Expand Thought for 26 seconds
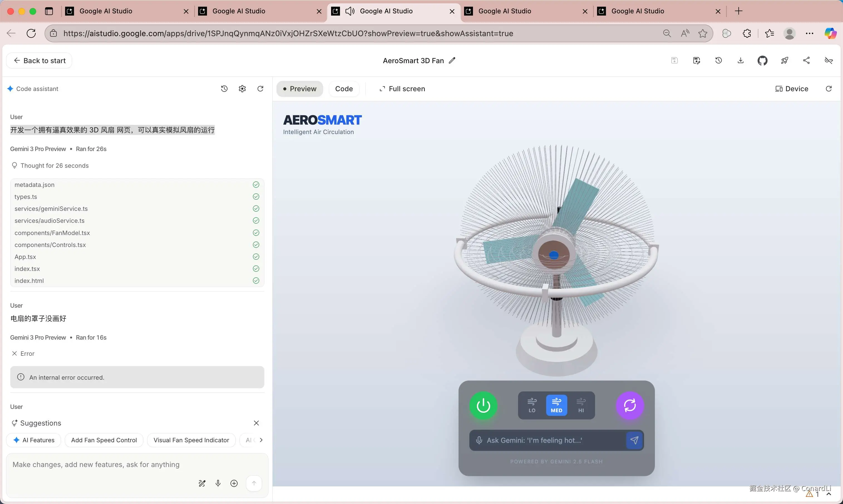The image size is (843, 504). pyautogui.click(x=54, y=166)
